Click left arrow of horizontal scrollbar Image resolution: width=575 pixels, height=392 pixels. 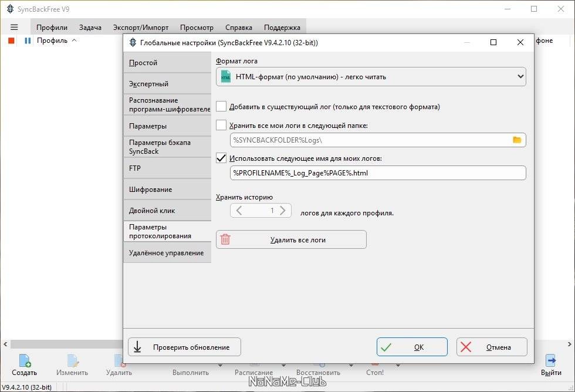point(5,344)
